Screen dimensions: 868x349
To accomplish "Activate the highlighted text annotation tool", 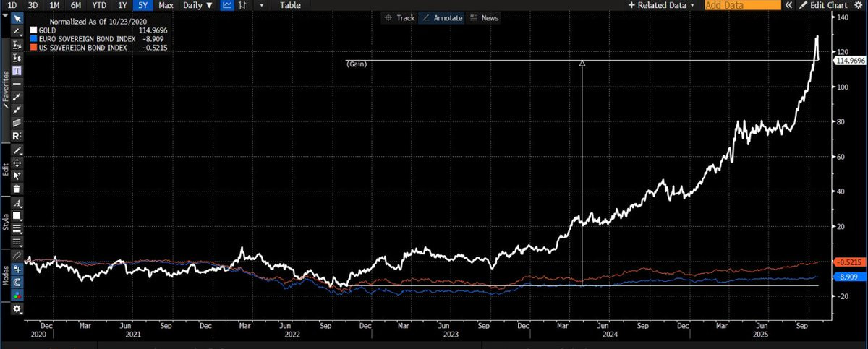I will 17,71.
